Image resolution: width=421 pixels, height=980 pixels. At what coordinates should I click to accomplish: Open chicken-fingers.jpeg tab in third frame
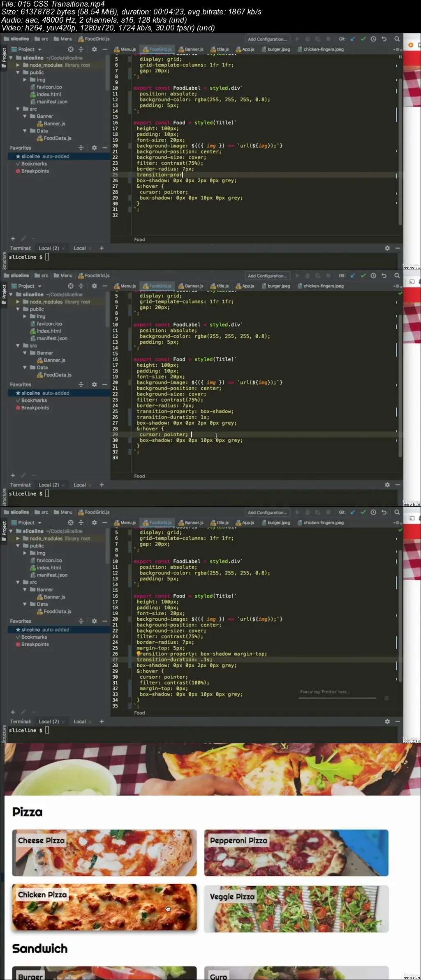tap(320, 523)
